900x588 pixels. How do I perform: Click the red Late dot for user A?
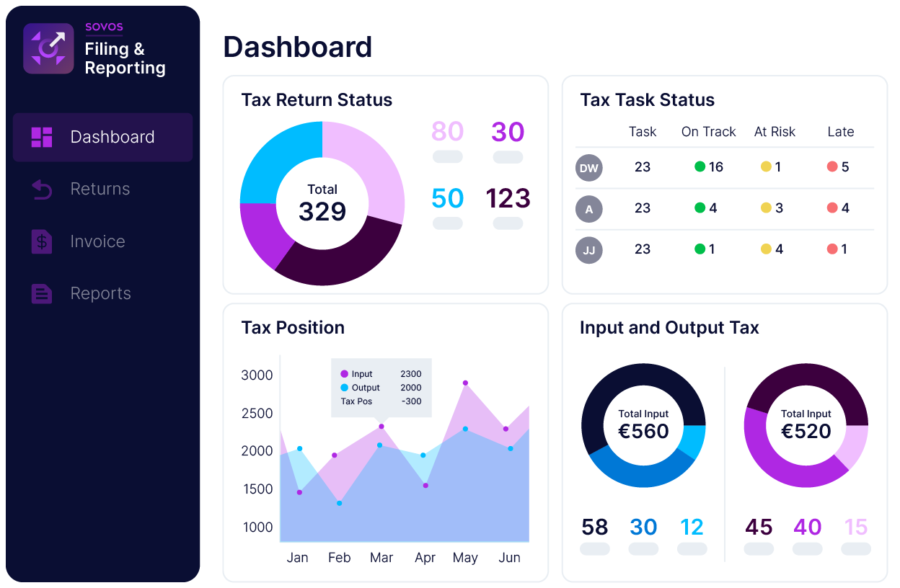(x=832, y=208)
